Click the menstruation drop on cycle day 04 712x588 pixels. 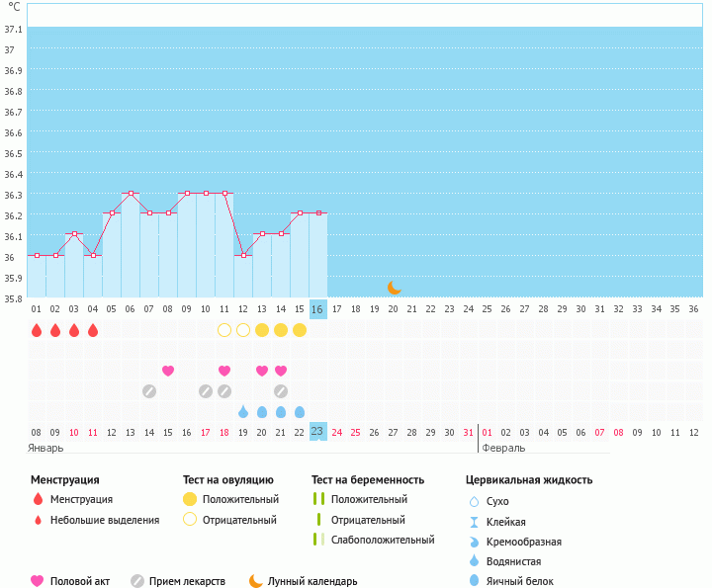[x=93, y=330]
